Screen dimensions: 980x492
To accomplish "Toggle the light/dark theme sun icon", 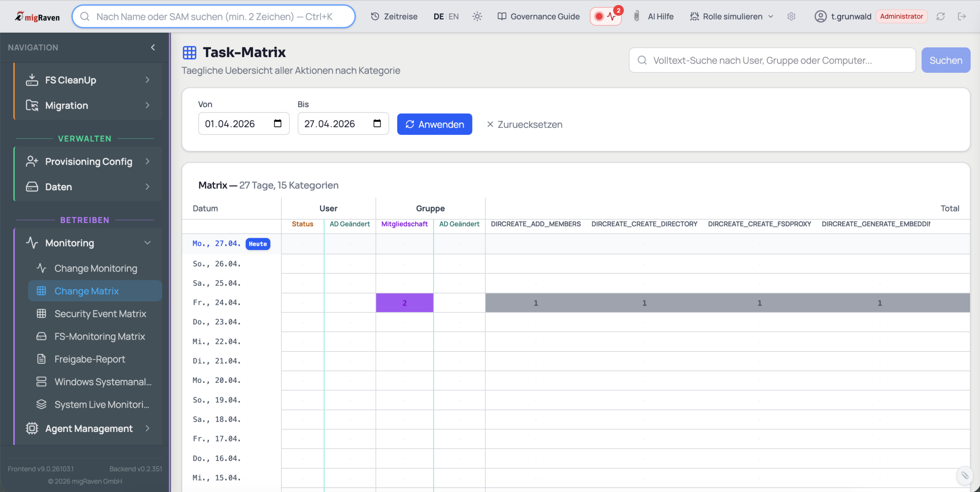I will coord(477,16).
